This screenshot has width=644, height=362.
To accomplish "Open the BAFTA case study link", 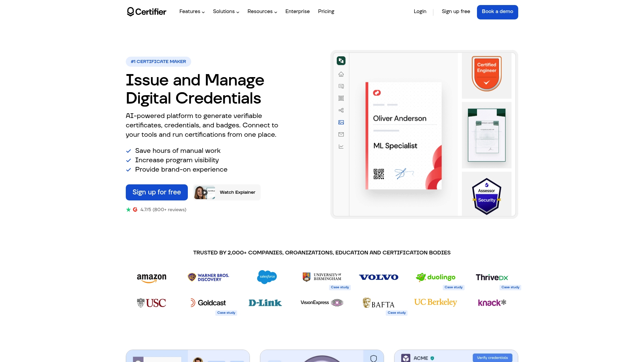I will 396,313.
